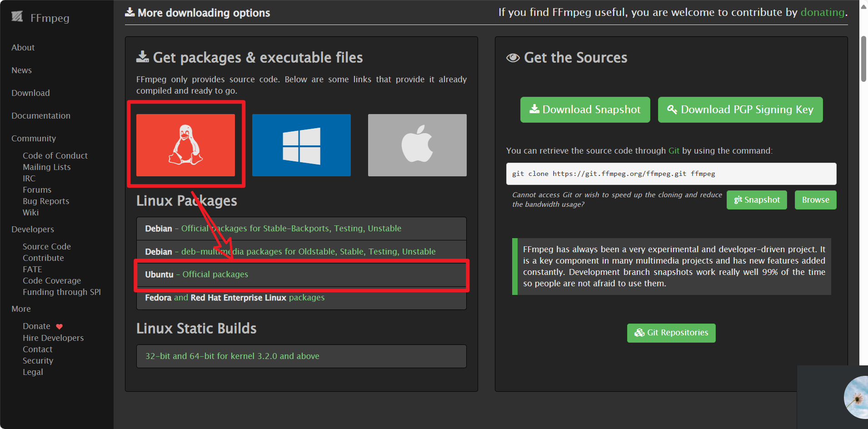Viewport: 868px width, 429px height.
Task: Open News from the sidebar
Action: 21,70
